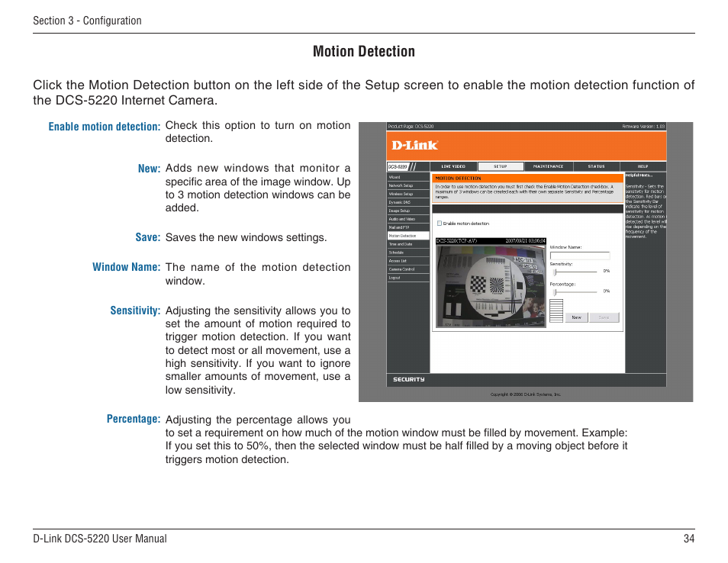Viewport: 728px width, 563px height.
Task: Click the "MOTION DETECTION" orange heading
Action: pyautogui.click(x=459, y=179)
